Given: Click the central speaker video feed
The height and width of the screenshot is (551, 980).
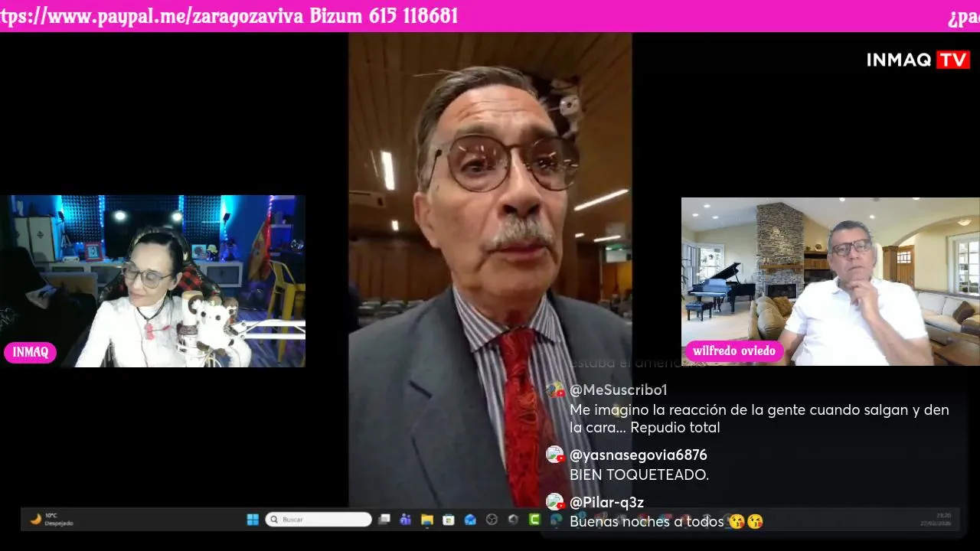Looking at the screenshot, I should (490, 269).
